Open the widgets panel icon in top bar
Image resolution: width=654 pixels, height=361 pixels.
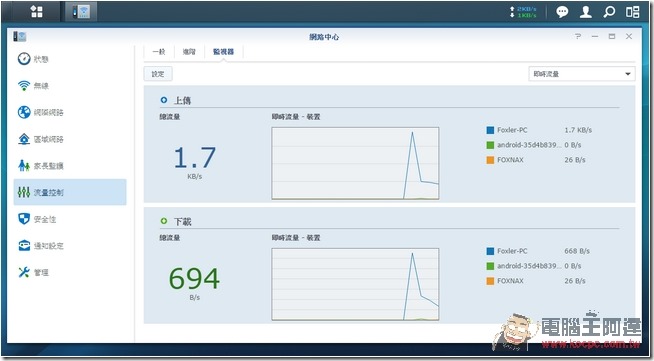[x=632, y=12]
